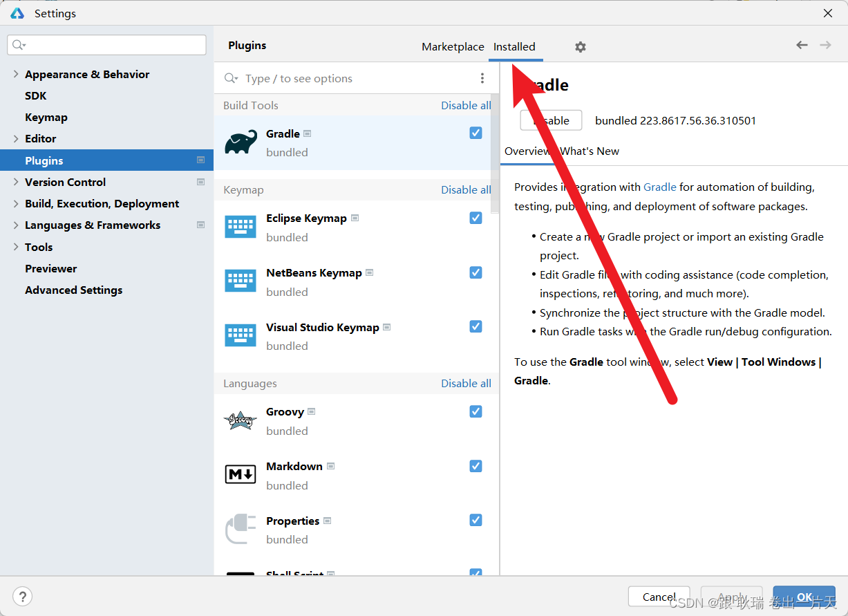Expand the Version Control tree node

(16, 182)
